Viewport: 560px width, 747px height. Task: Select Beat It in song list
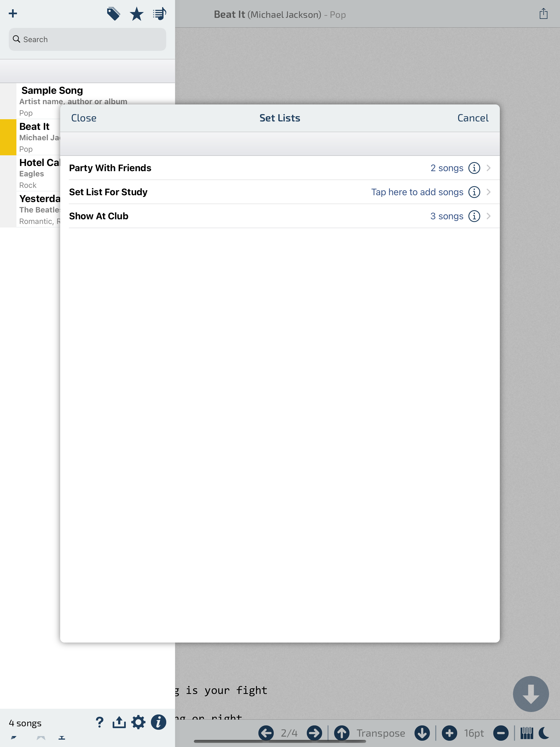(x=30, y=137)
